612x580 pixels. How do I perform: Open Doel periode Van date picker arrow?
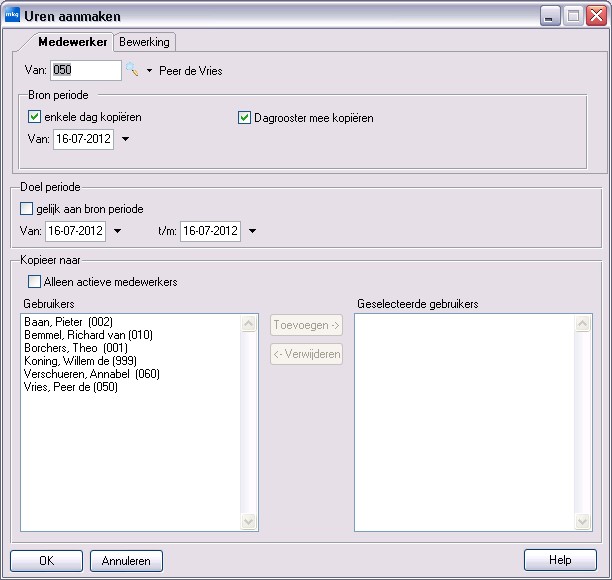117,231
